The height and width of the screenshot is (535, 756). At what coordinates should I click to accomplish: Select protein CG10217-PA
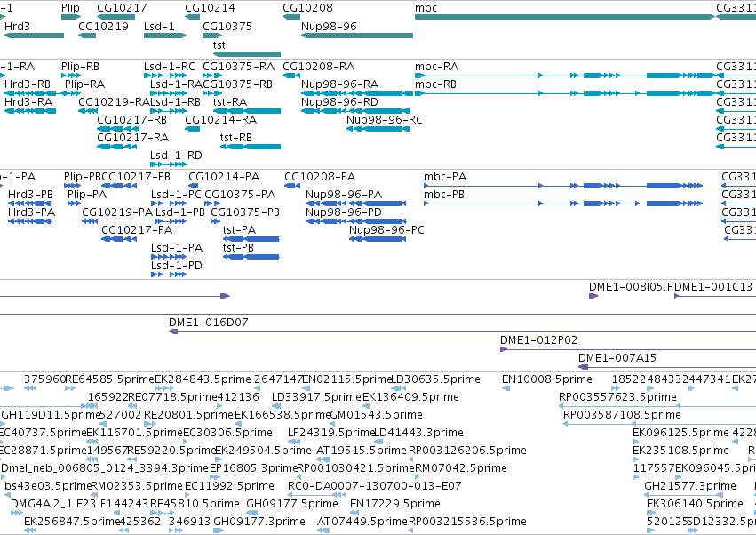click(x=137, y=230)
